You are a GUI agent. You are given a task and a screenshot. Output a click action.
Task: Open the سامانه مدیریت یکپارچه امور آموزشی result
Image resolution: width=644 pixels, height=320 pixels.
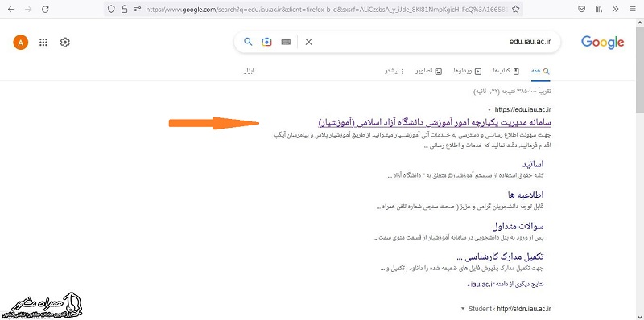(x=435, y=122)
